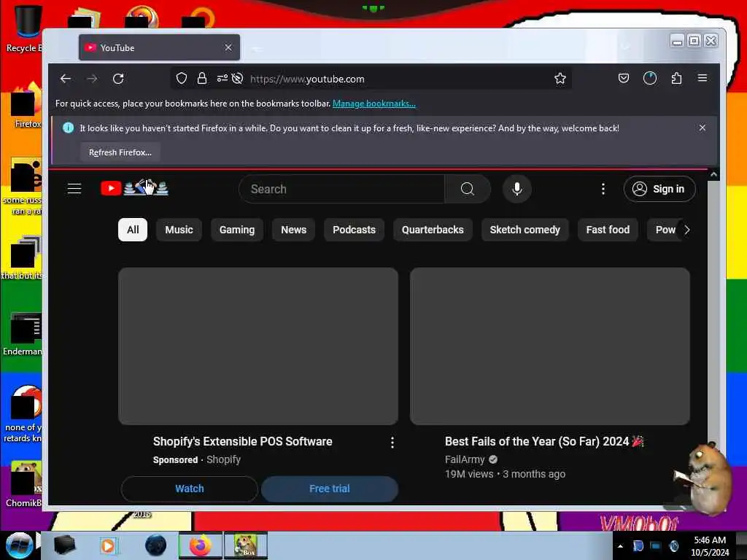Open the FailArmy channel link
The image size is (747, 560).
pos(465,459)
